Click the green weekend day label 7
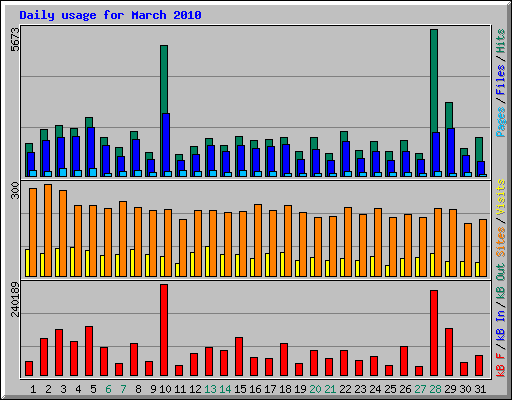 point(123,389)
